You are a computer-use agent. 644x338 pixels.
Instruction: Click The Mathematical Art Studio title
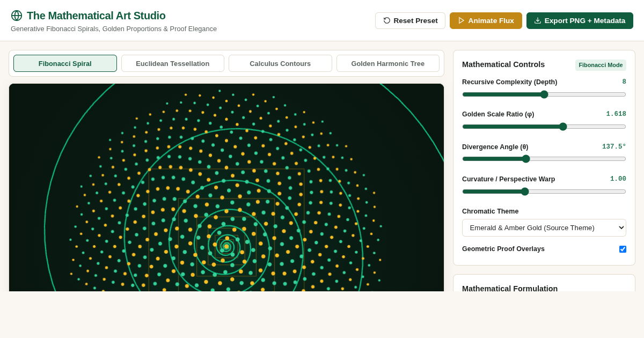[96, 16]
